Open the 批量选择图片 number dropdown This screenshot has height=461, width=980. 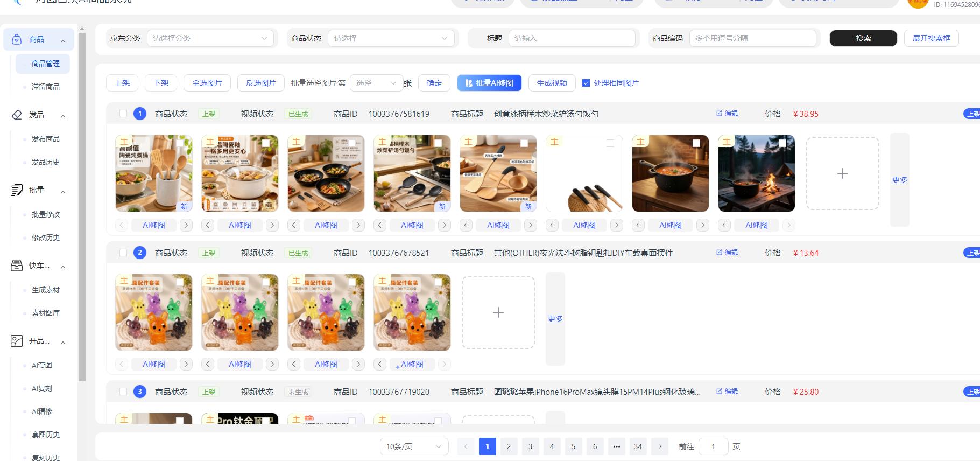coord(377,83)
